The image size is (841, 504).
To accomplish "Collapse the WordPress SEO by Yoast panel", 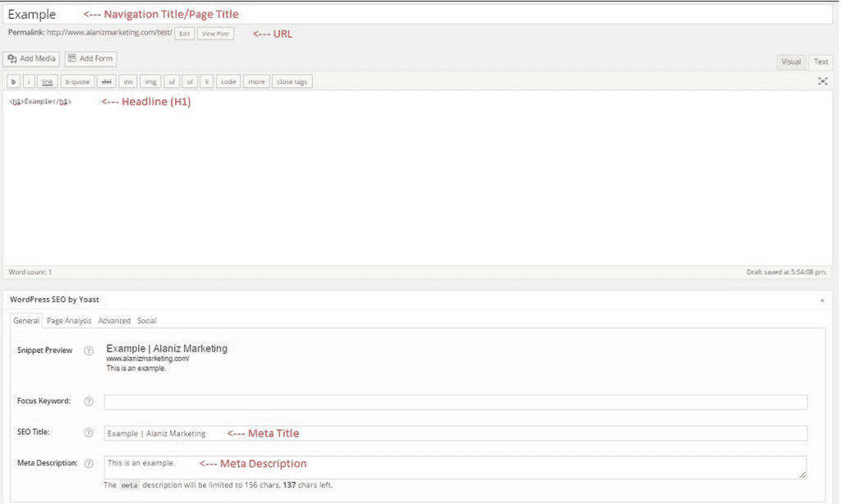I will 822,300.
